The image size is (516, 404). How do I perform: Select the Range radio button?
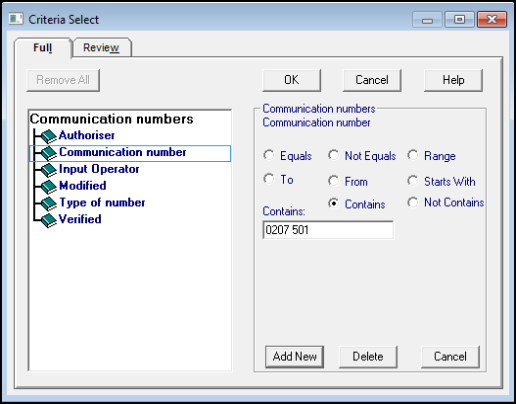(x=413, y=155)
